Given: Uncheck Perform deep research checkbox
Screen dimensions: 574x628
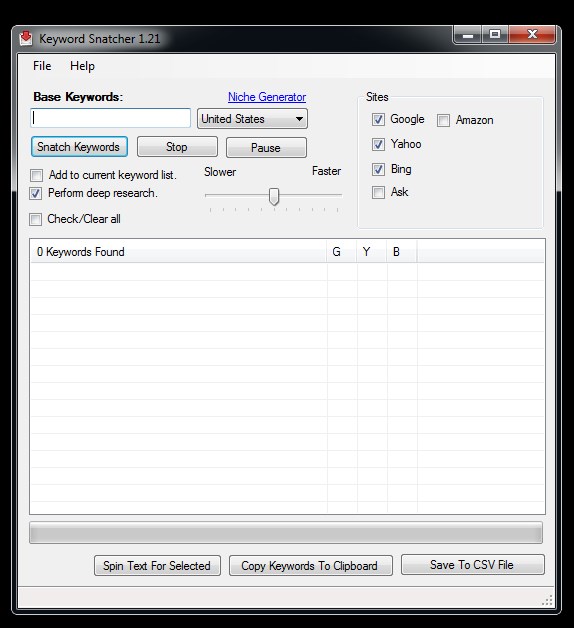Looking at the screenshot, I should (35, 193).
